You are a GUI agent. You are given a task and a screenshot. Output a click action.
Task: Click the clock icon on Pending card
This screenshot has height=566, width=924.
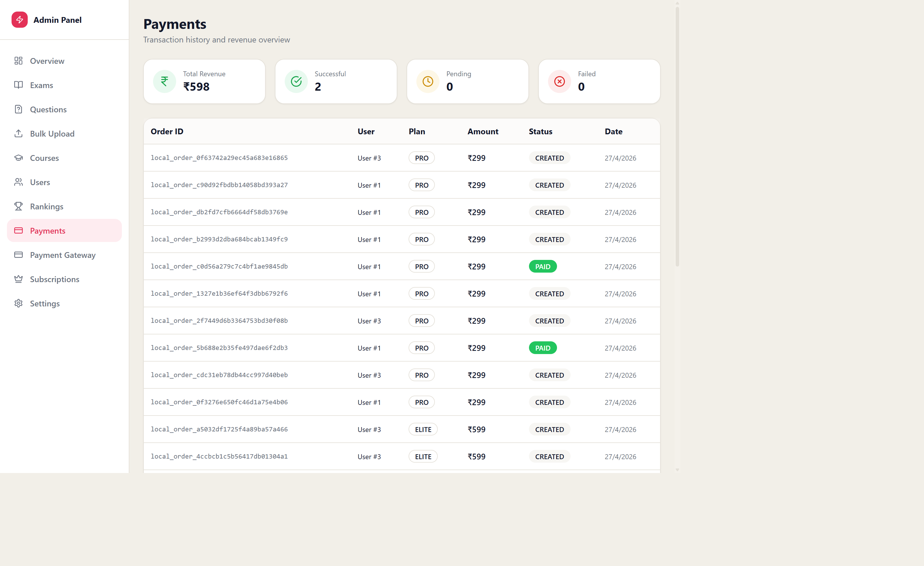[x=428, y=81]
